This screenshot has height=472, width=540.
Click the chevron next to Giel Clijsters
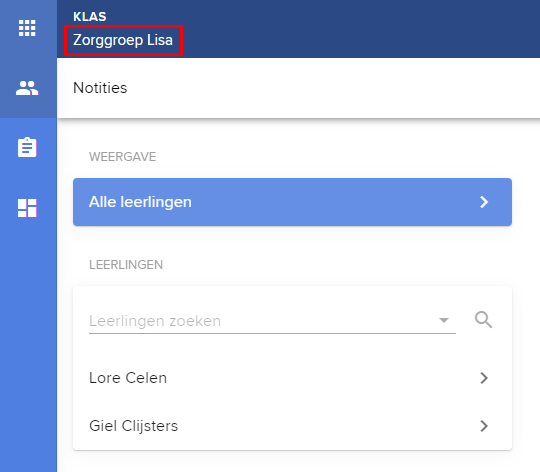[x=484, y=426]
